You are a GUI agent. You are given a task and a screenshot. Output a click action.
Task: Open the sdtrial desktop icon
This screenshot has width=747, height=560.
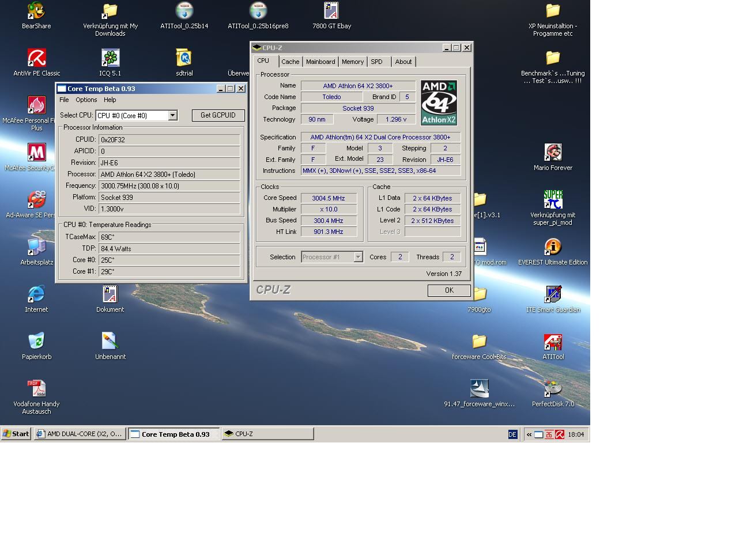184,58
